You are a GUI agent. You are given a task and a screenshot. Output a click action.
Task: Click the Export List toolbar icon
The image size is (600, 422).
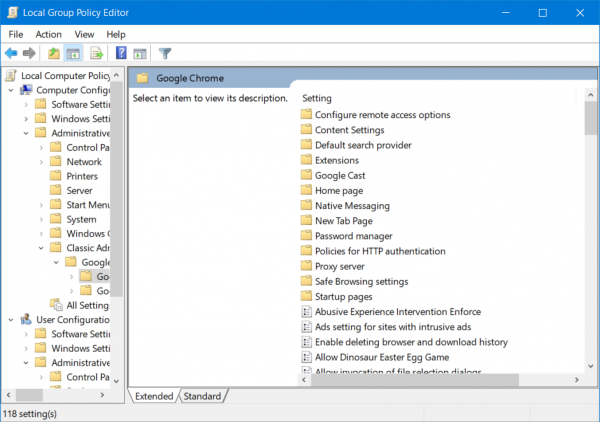tap(97, 53)
